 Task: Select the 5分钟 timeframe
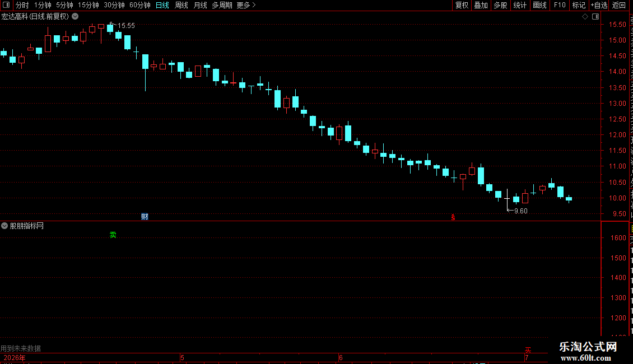tap(64, 5)
